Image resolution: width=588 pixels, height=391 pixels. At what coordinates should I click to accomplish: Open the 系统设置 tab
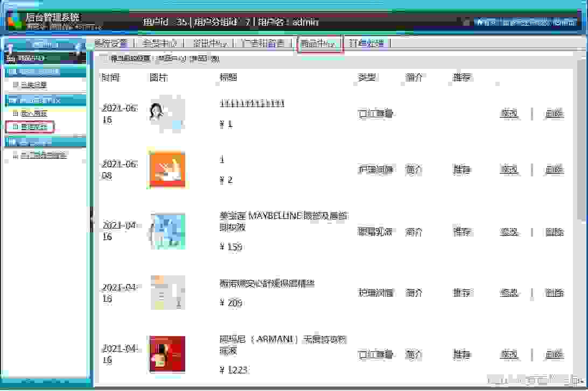(x=110, y=44)
